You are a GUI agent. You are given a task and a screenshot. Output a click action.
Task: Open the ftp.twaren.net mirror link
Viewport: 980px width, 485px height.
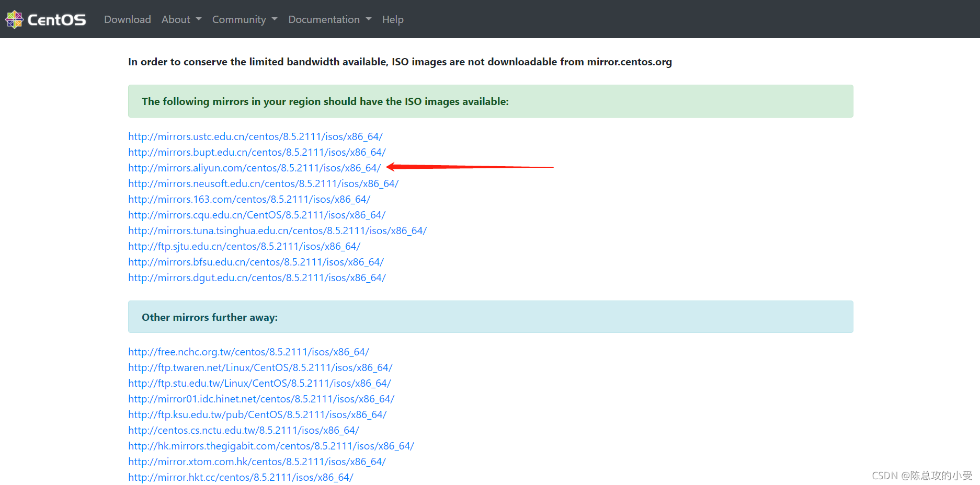tap(260, 367)
